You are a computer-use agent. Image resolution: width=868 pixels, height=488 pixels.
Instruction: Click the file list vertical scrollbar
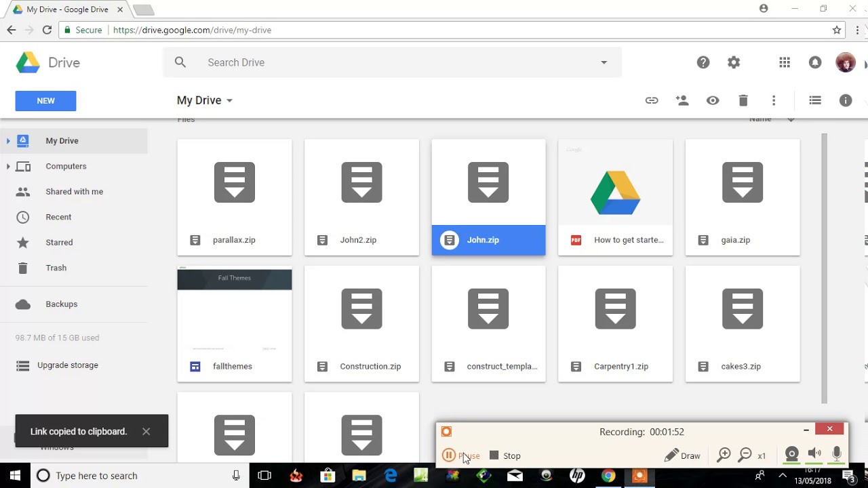[x=825, y=268]
